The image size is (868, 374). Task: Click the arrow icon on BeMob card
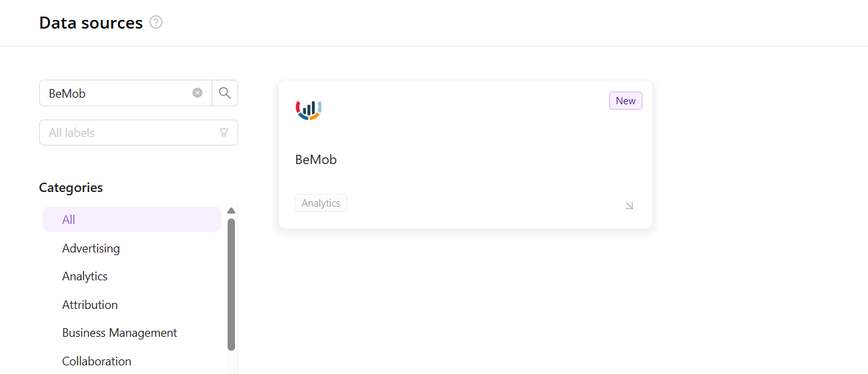point(629,206)
